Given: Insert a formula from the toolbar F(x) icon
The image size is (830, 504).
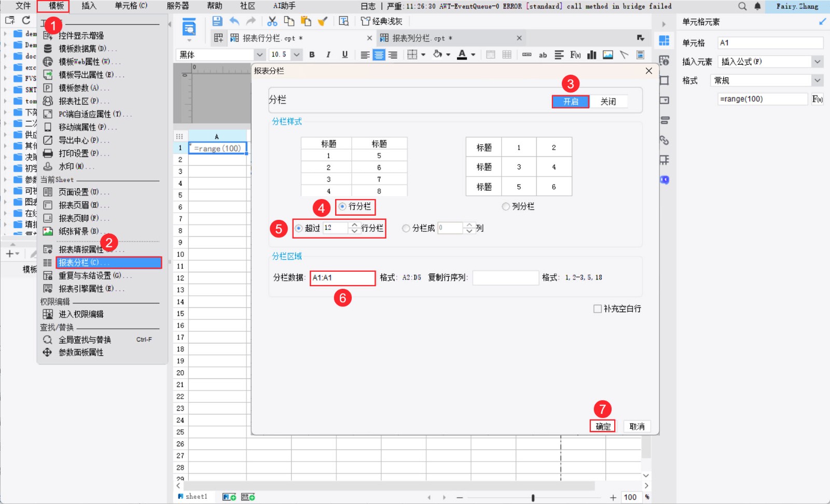Looking at the screenshot, I should coord(575,55).
